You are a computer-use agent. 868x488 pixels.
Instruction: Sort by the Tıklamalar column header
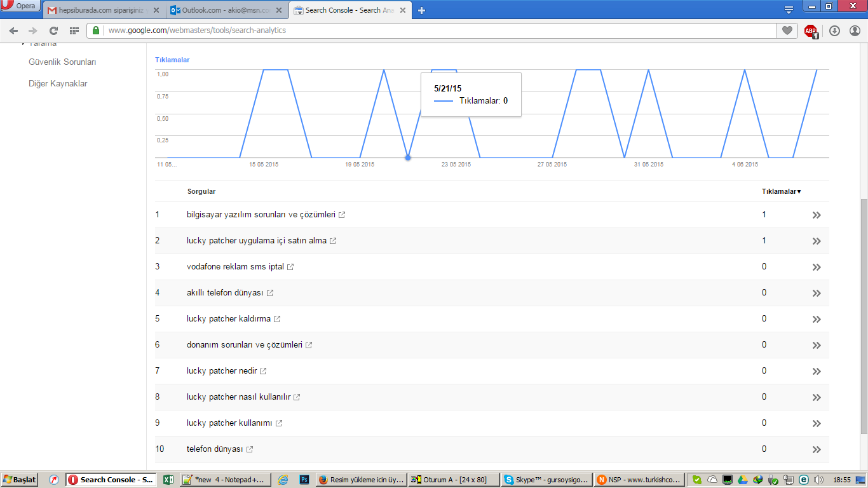[781, 191]
